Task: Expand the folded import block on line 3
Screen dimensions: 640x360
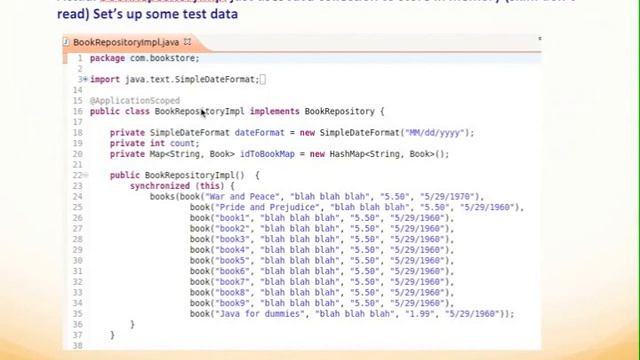Action: 85,79
